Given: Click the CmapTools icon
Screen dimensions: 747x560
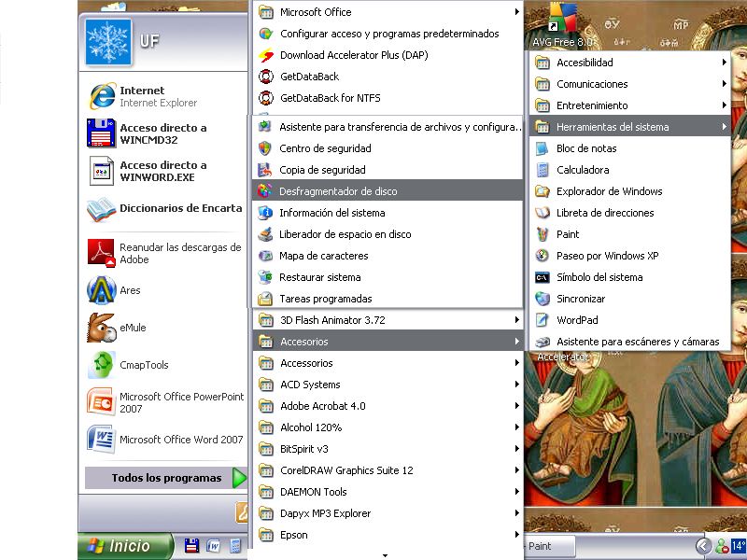Looking at the screenshot, I should (101, 365).
